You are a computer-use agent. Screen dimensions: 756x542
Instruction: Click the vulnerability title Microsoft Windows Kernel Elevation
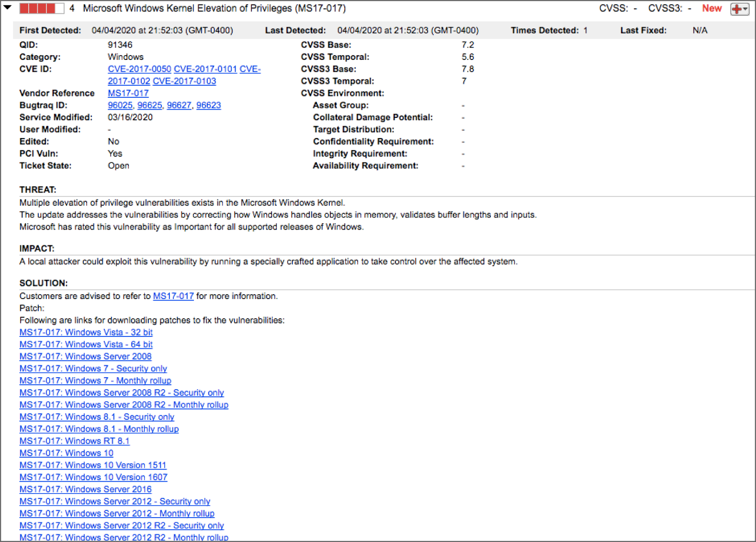click(x=214, y=8)
